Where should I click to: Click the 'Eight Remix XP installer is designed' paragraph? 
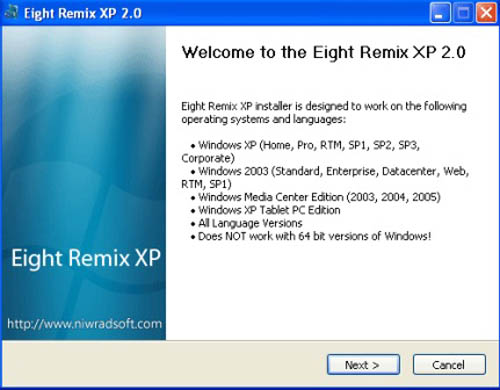pos(324,113)
